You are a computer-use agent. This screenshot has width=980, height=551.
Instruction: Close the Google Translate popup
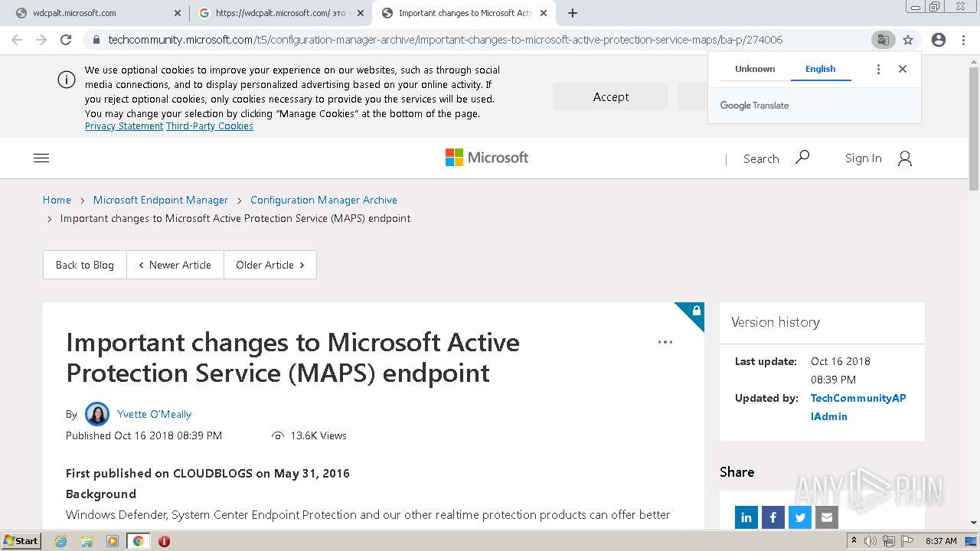903,69
